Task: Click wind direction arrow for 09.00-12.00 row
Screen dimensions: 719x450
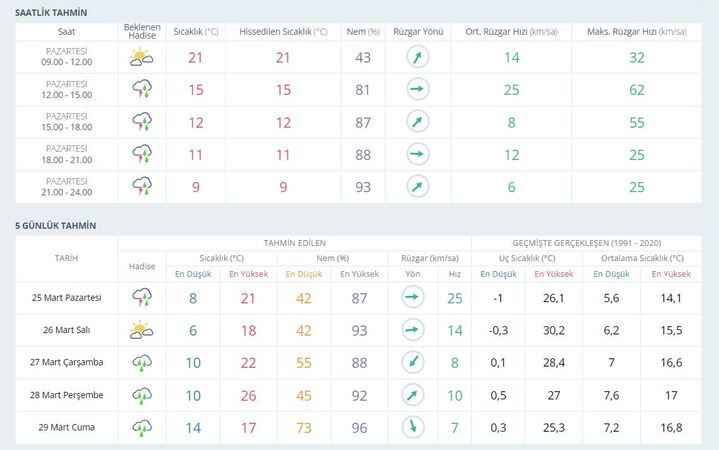Action: pyautogui.click(x=417, y=57)
